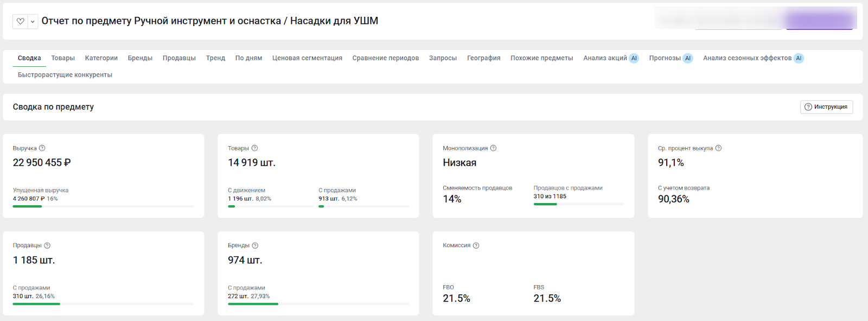Click the Упущенная выручка progress bar
868x321 pixels.
click(103, 206)
